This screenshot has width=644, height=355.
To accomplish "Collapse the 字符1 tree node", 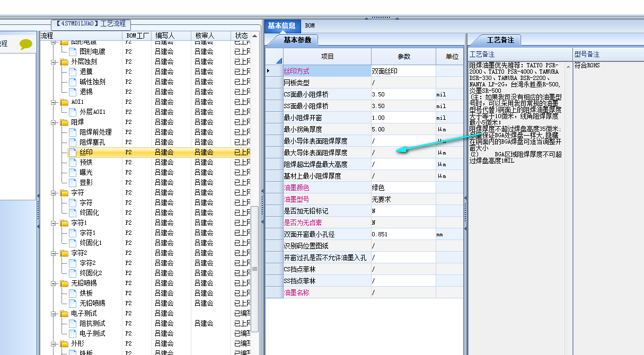I will (54, 223).
